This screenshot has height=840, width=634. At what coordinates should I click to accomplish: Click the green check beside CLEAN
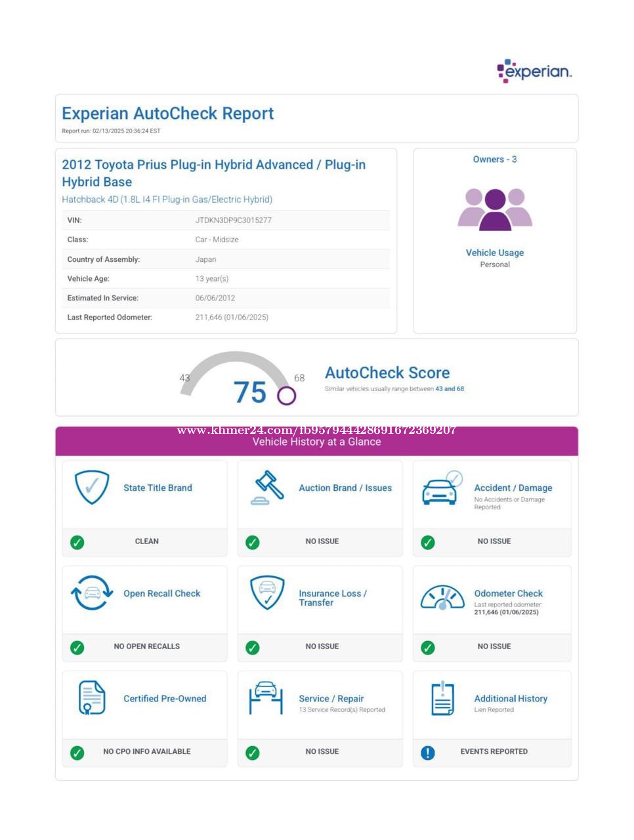coord(77,542)
